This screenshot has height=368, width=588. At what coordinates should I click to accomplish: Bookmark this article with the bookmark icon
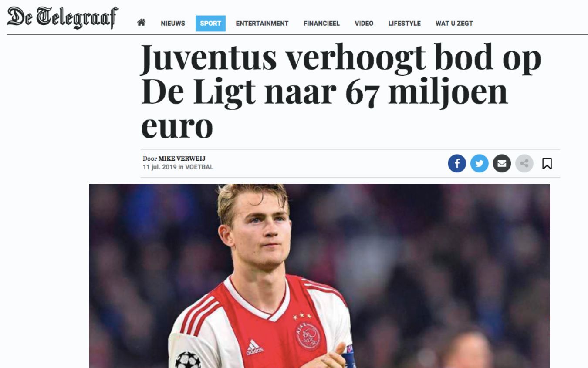pos(547,164)
